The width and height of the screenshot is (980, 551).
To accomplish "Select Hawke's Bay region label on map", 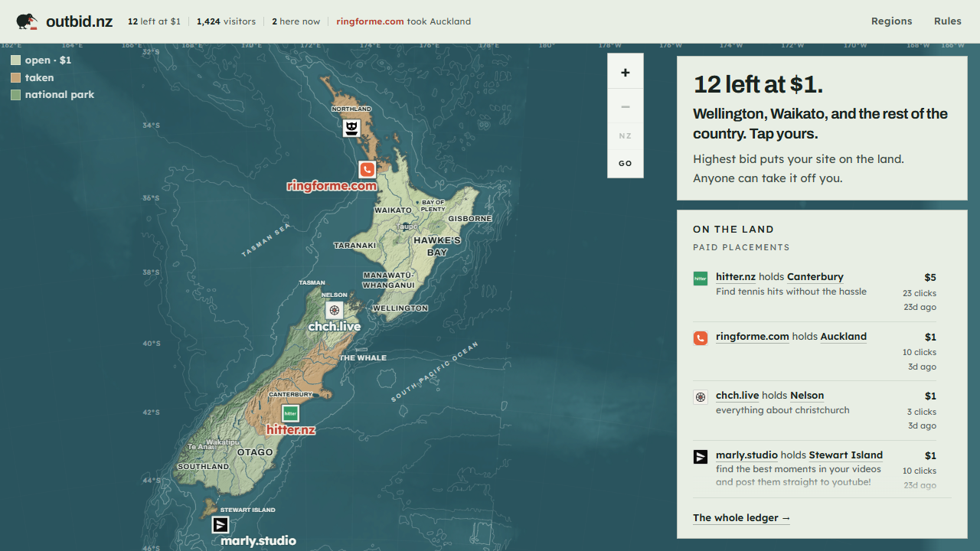I will (437, 246).
